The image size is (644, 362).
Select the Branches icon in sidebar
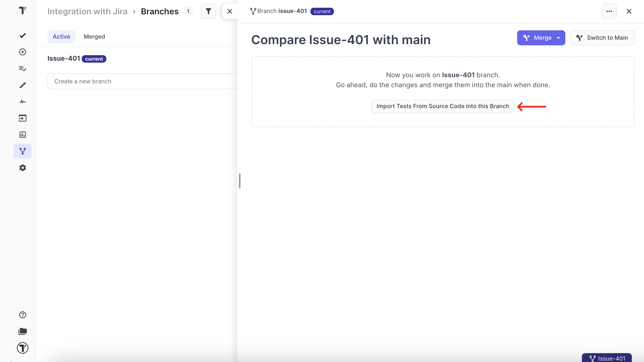tap(22, 151)
